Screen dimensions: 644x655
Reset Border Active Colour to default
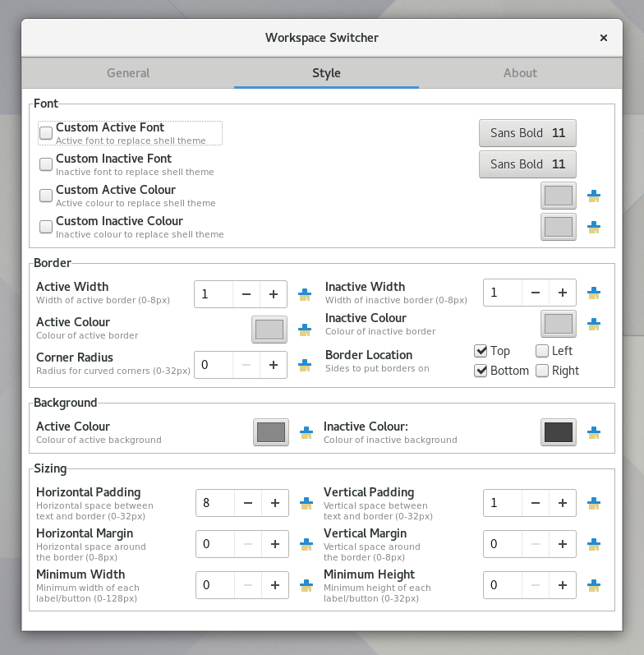click(305, 330)
